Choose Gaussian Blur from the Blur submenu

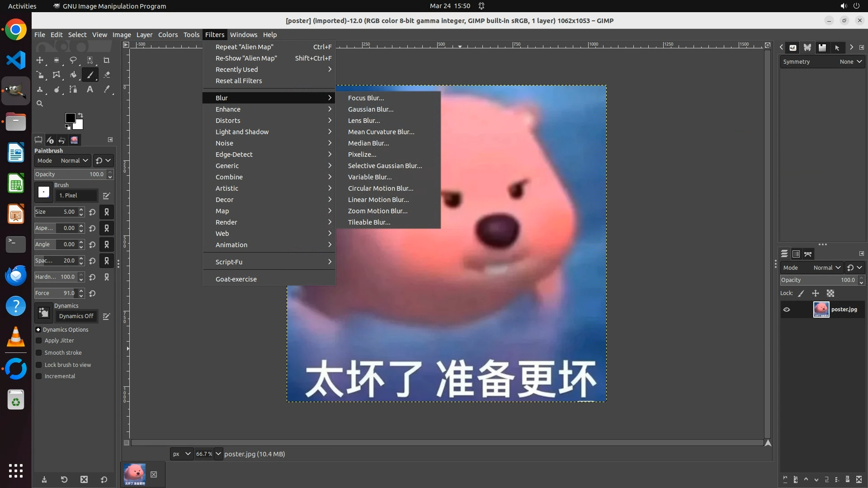tap(370, 109)
